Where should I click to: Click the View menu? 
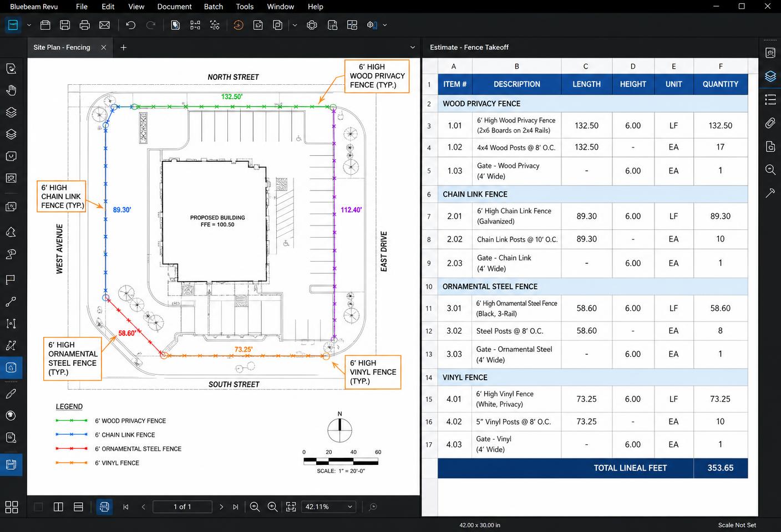click(136, 7)
